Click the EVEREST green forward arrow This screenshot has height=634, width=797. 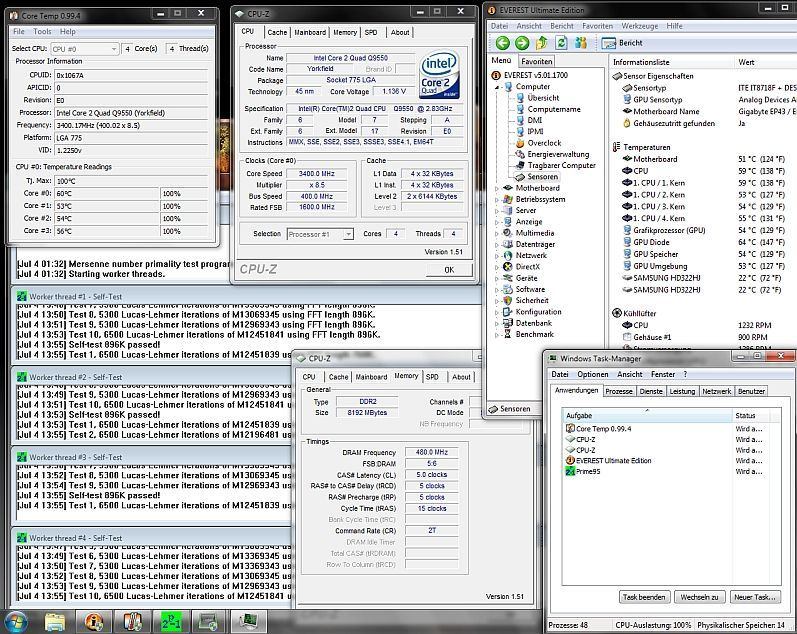click(522, 43)
